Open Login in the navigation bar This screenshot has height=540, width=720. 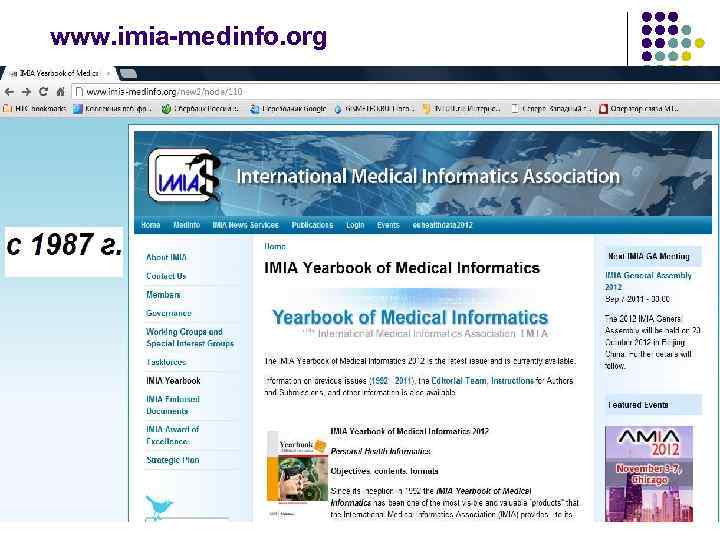[x=355, y=225]
